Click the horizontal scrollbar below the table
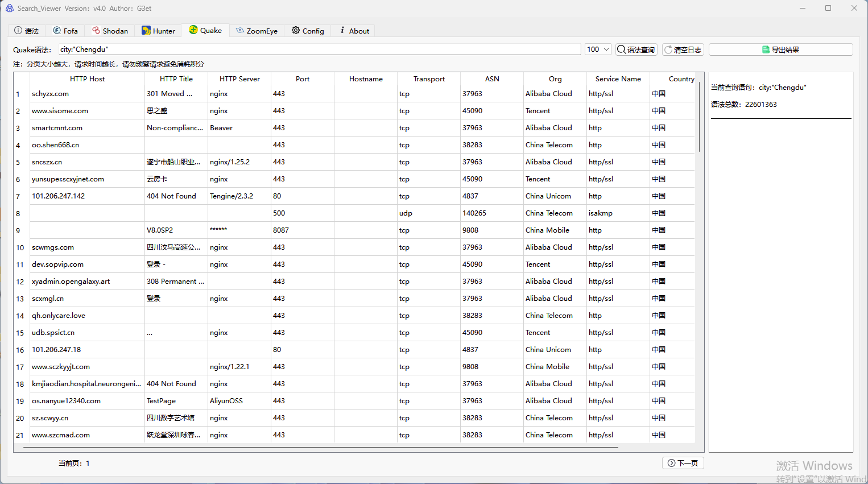 pyautogui.click(x=320, y=448)
